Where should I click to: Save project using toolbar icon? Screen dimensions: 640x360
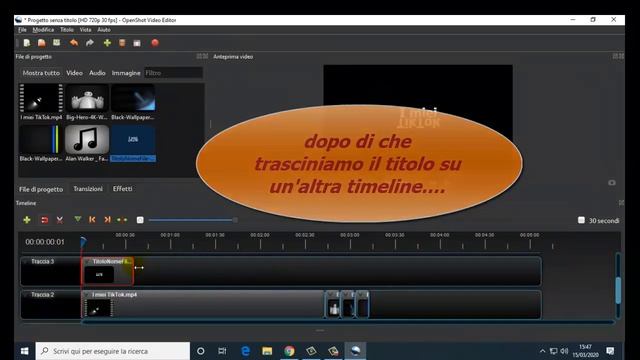56,43
